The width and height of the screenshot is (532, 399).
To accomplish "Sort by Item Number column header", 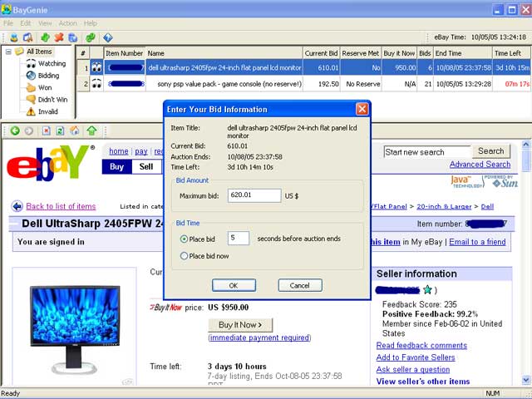I will [125, 53].
